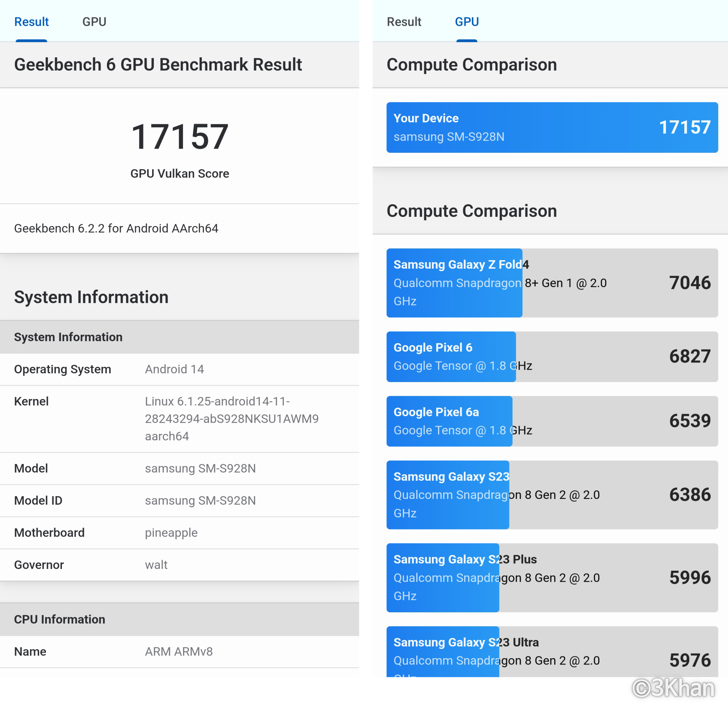Tap the Operating System Android 14 row

coord(180,369)
